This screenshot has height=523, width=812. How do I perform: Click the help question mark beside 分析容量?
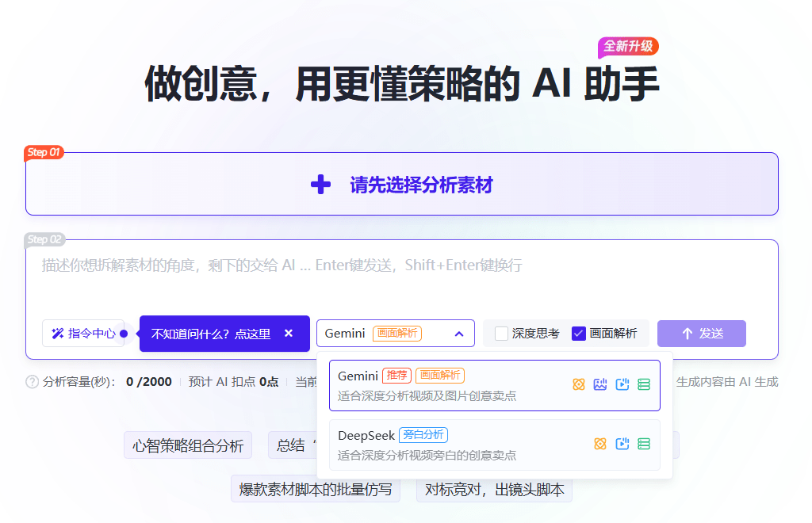click(x=33, y=382)
